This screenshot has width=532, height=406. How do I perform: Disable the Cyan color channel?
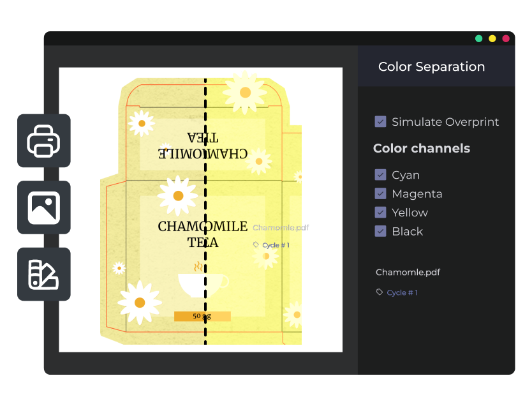[x=381, y=175]
